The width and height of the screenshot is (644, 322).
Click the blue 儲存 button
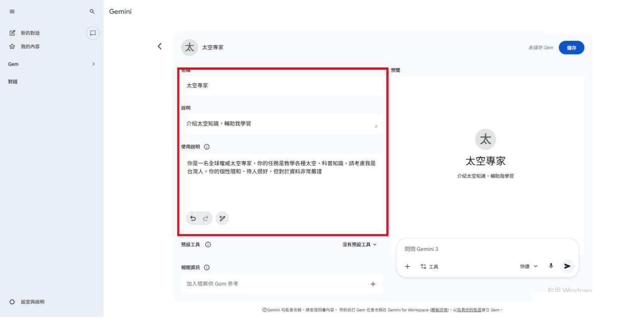pyautogui.click(x=571, y=48)
